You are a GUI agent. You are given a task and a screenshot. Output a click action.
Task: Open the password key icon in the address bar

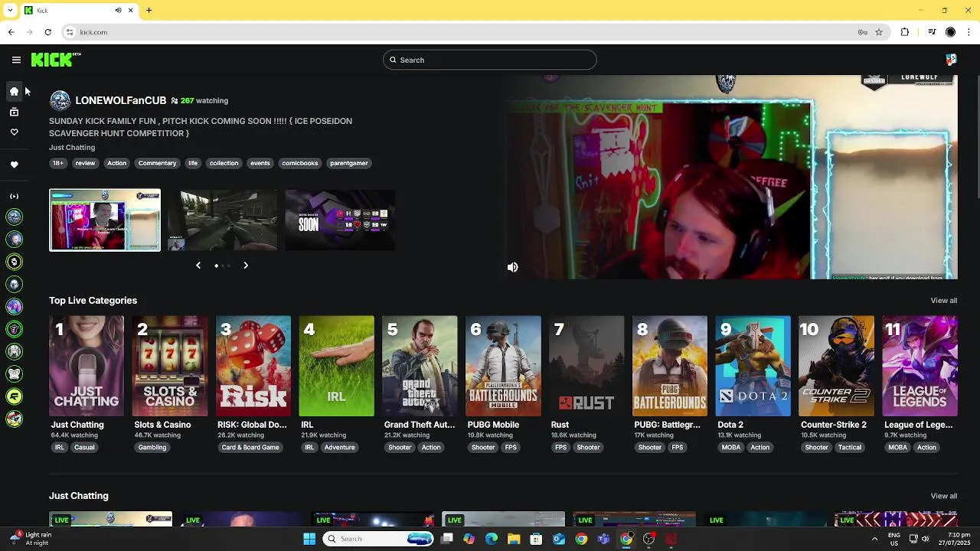[862, 32]
